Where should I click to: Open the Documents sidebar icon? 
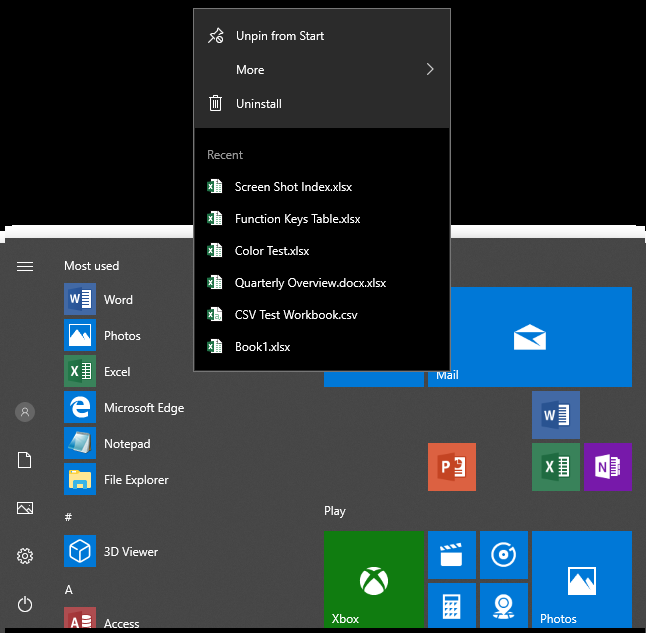[25, 460]
